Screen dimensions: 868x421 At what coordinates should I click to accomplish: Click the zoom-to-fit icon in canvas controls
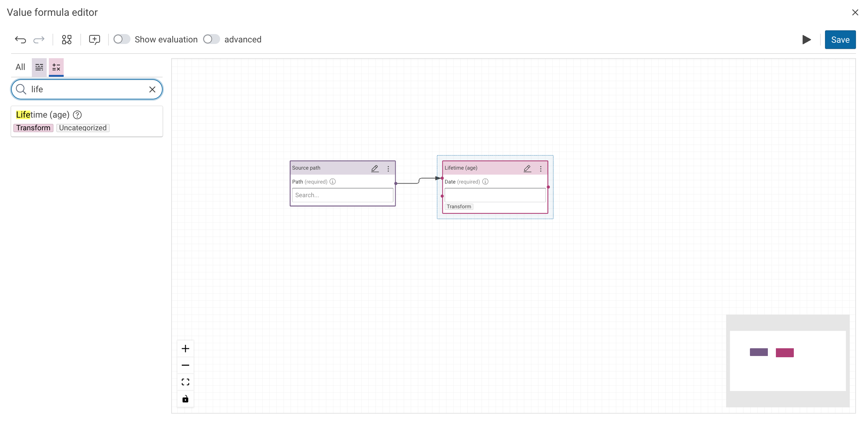coord(185,382)
